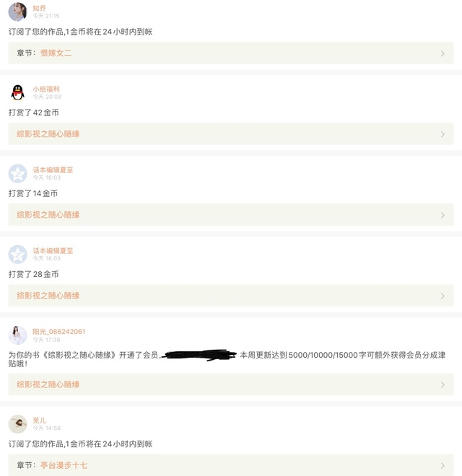Open the penguin avatar of 小组福利
Image resolution: width=462 pixels, height=476 pixels.
(17, 92)
